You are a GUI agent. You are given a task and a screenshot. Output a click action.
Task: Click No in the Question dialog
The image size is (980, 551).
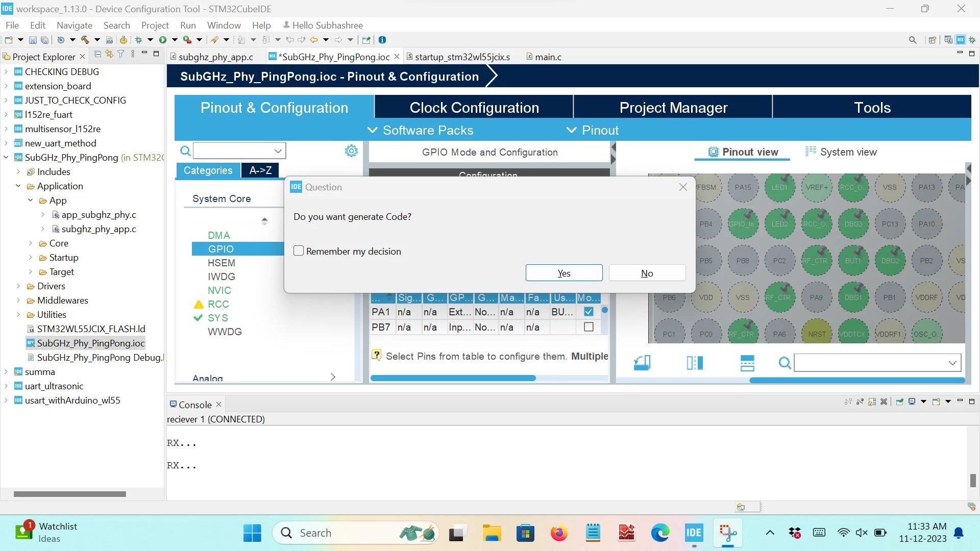[647, 273]
